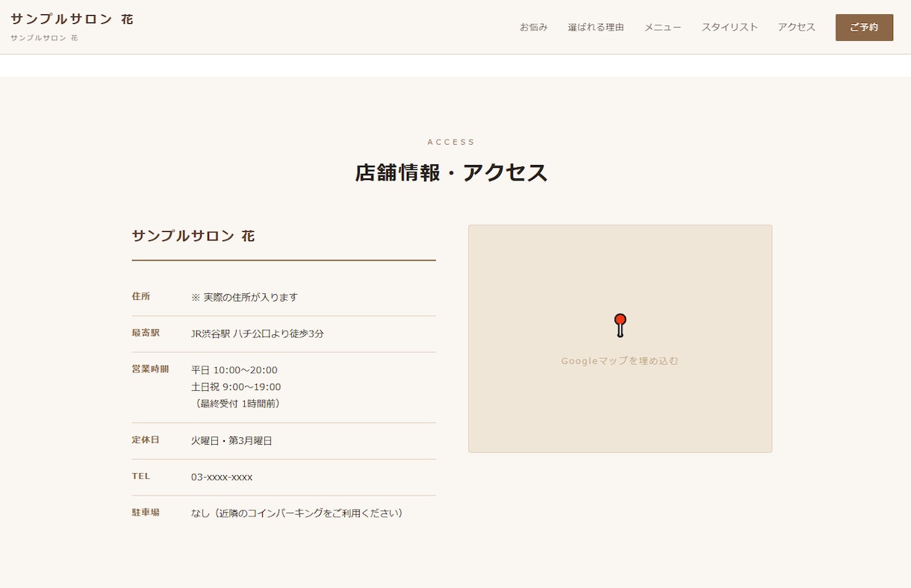Click the phone number 03-xxxx-xxxx
Viewport: 911px width, 588px height.
tap(222, 477)
